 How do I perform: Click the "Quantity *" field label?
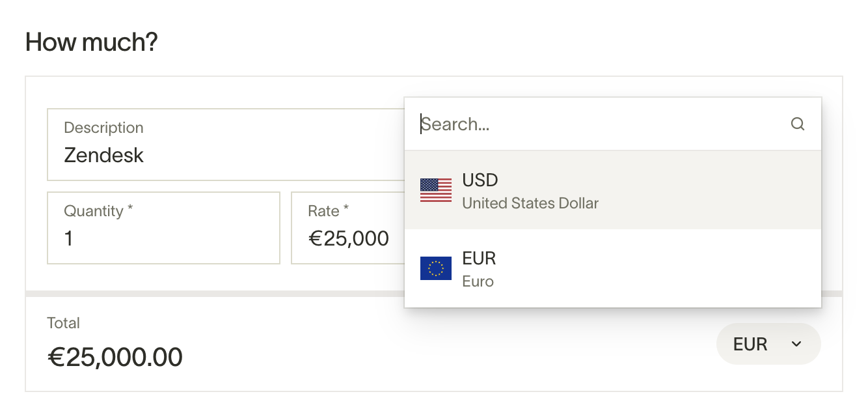point(98,211)
